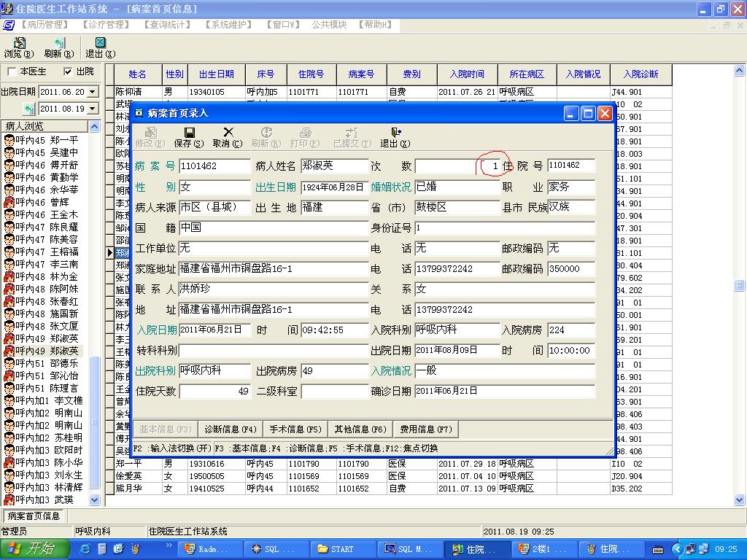747x560 pixels.
Task: Open the 【帮助H】 menu
Action: click(376, 24)
